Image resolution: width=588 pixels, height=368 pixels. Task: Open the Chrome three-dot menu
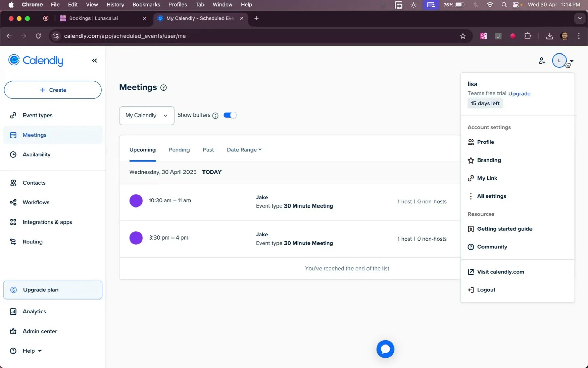579,36
